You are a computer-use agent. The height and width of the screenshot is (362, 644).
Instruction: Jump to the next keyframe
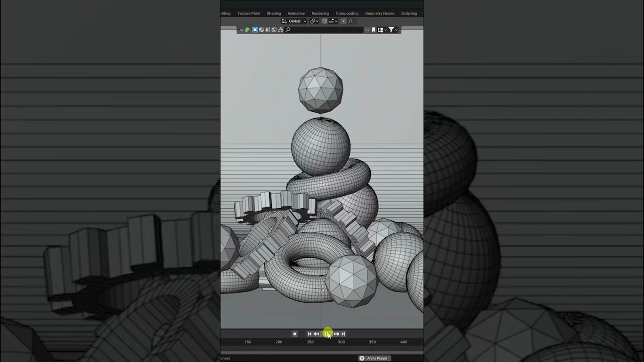coord(337,334)
